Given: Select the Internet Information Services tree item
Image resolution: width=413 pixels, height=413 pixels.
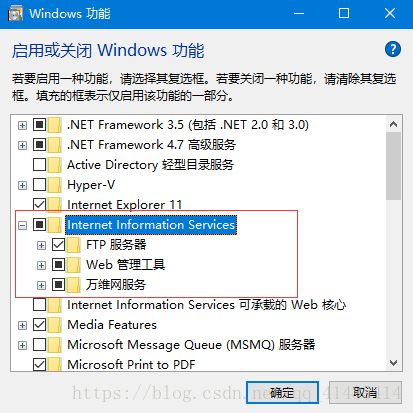Looking at the screenshot, I should (x=151, y=225).
